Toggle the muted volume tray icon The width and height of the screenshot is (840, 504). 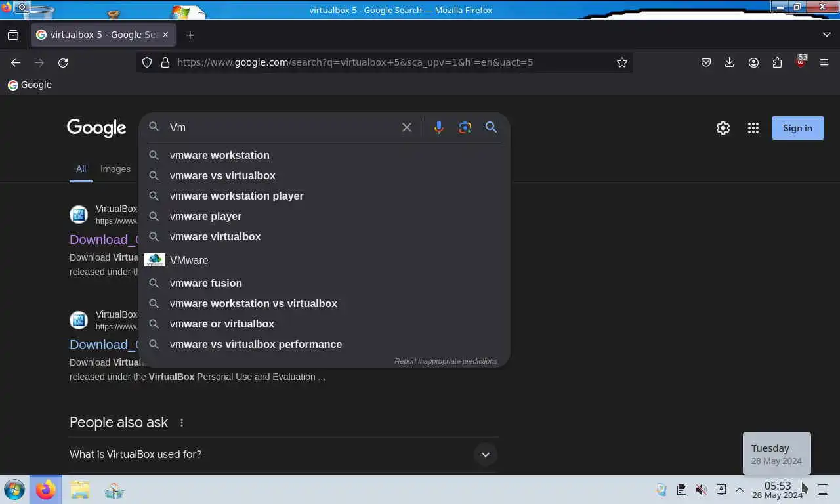pyautogui.click(x=701, y=490)
